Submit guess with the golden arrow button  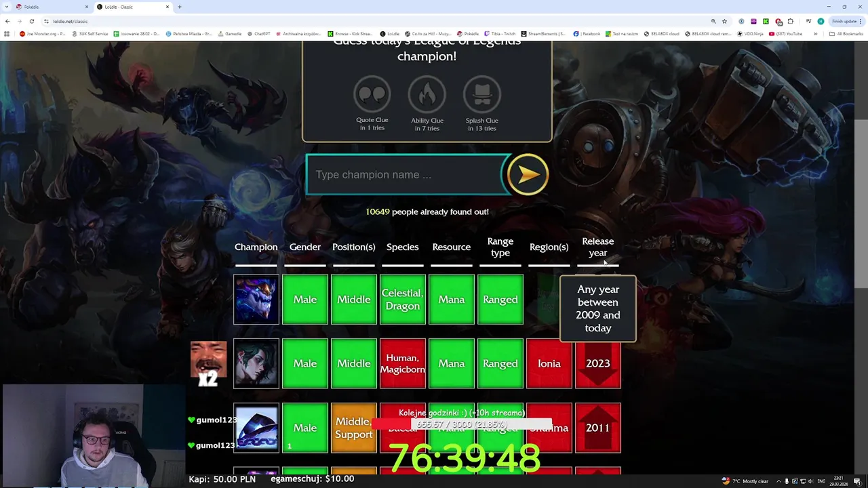pyautogui.click(x=528, y=174)
